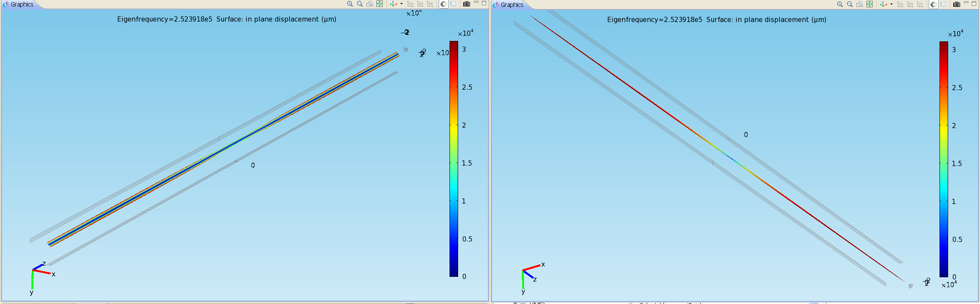The height and width of the screenshot is (304, 980).
Task: Expand the default view dropdown in the right panel
Action: 891,4
